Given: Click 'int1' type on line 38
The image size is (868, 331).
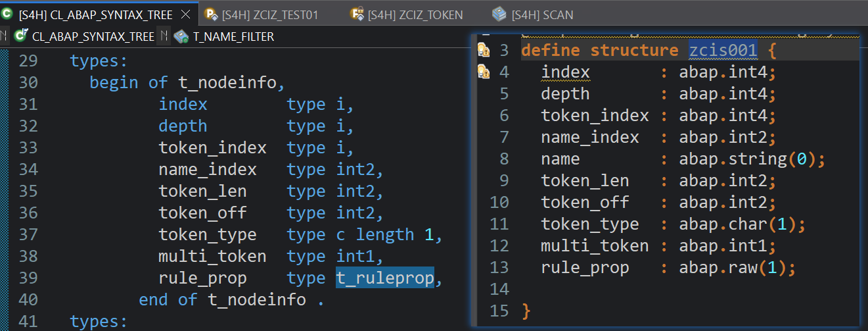Looking at the screenshot, I should click(355, 257).
